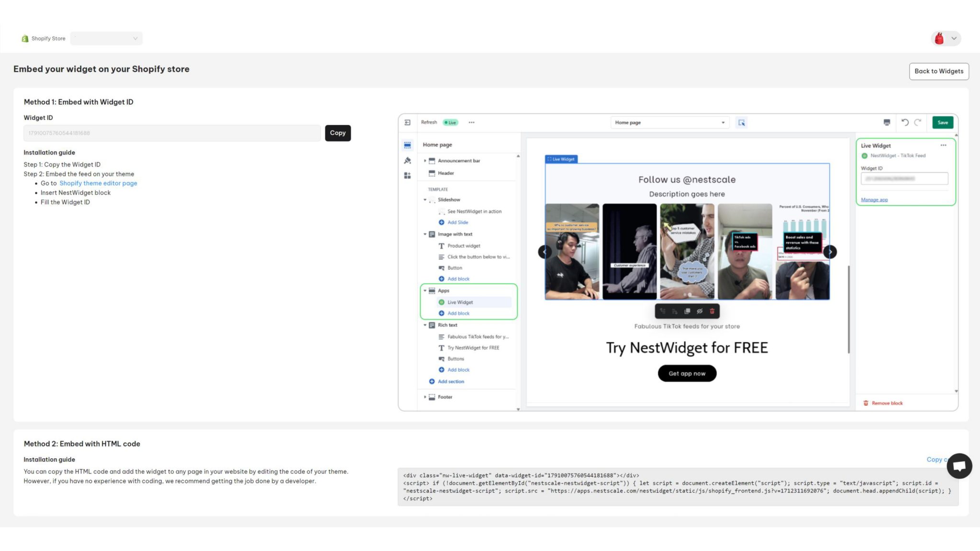The image size is (980, 551).
Task: Open the Live Widget block ellipsis menu
Action: coord(943,145)
